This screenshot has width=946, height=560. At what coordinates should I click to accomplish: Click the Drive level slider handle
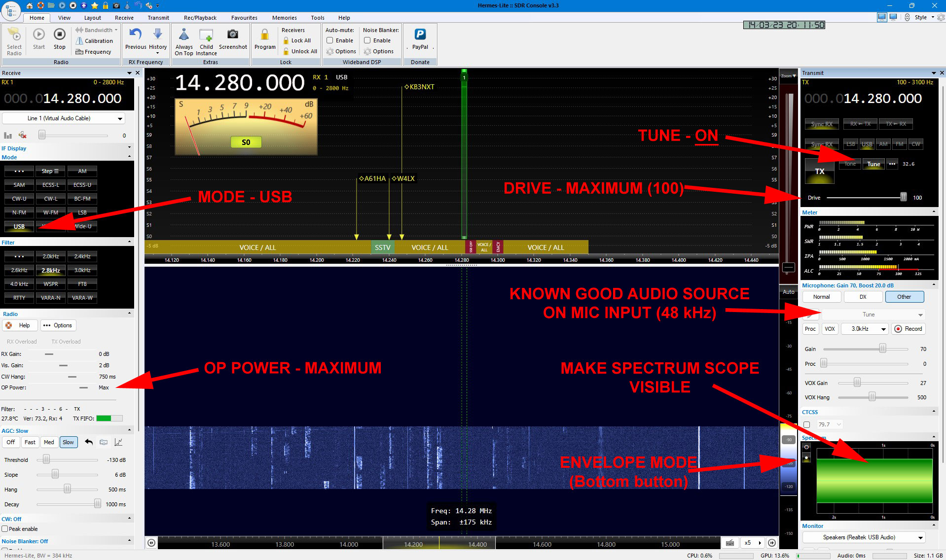[x=903, y=198]
